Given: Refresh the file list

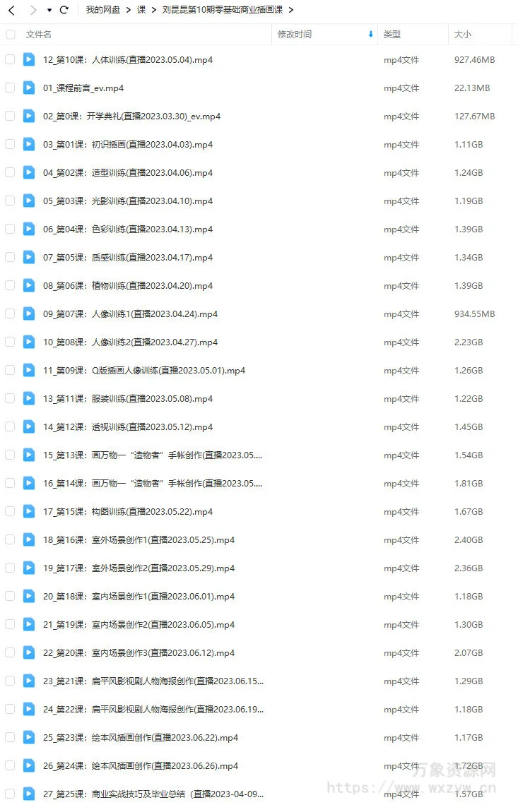Looking at the screenshot, I should coord(64,10).
